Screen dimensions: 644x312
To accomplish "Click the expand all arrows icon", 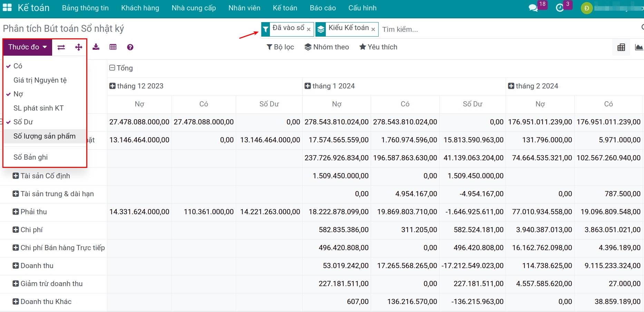I will point(79,47).
